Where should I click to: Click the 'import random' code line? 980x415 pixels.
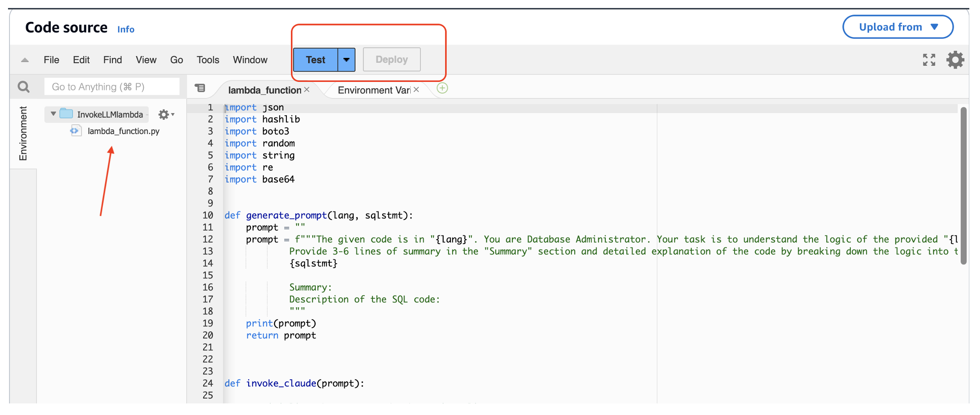(259, 143)
